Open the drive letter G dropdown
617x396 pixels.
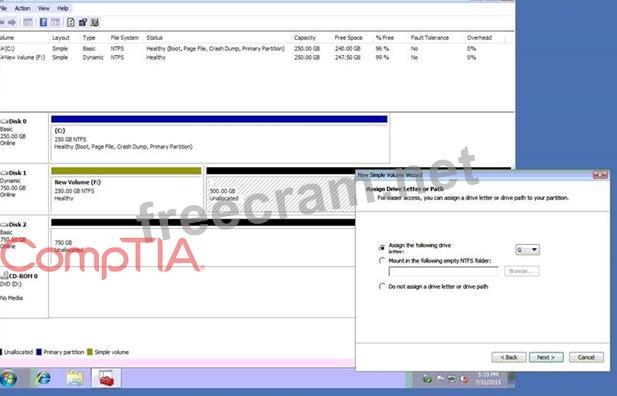(527, 250)
